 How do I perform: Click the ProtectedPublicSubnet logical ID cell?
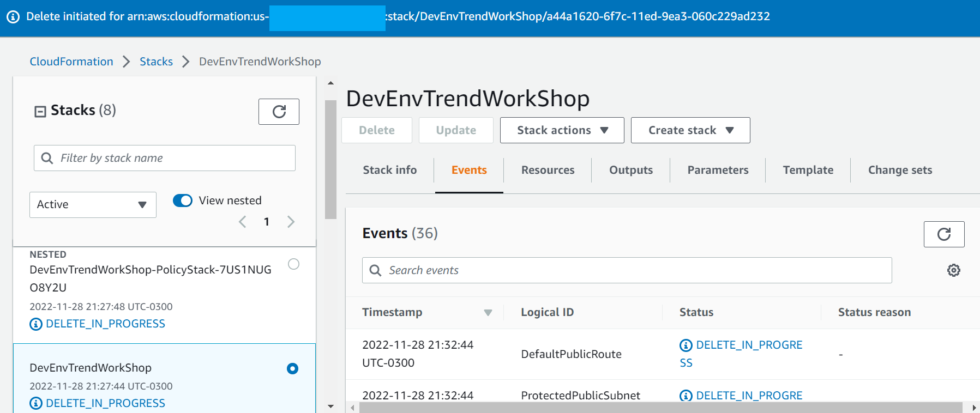580,396
